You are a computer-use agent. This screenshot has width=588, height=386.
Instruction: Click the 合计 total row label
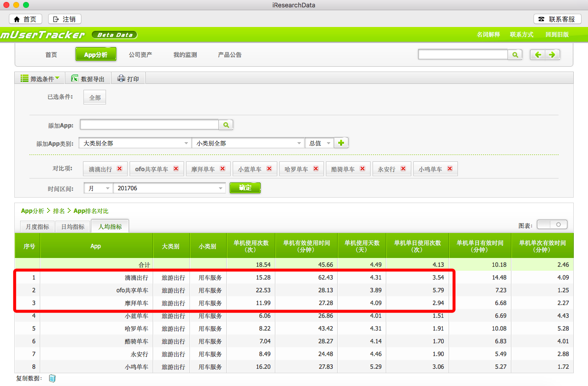tap(144, 264)
